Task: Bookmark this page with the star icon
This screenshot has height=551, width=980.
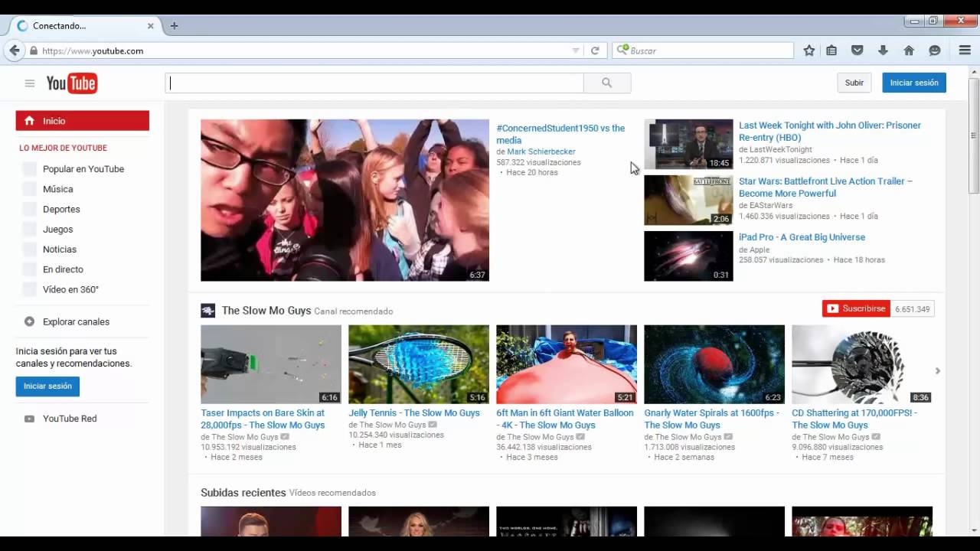Action: coord(809,51)
